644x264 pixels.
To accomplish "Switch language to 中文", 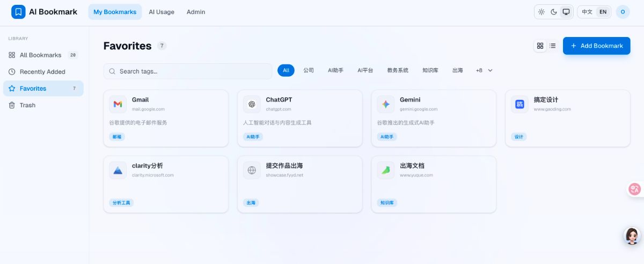I will pyautogui.click(x=587, y=12).
